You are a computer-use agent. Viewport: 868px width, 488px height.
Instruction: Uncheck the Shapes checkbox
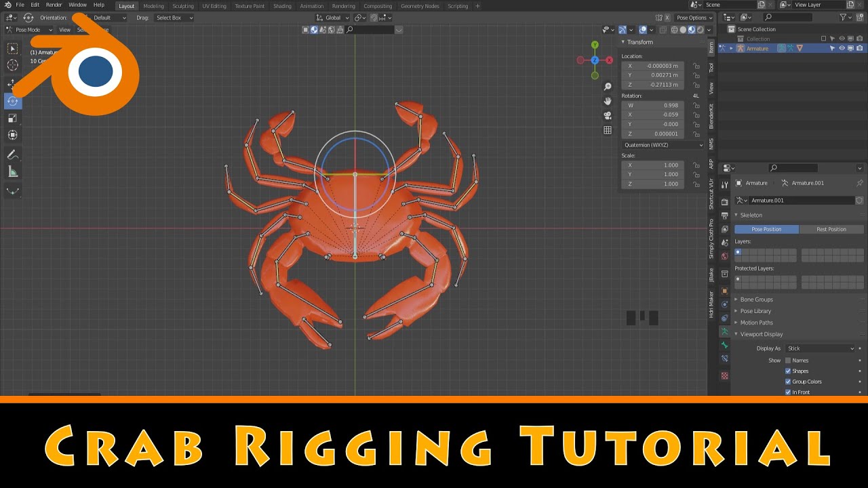[788, 371]
